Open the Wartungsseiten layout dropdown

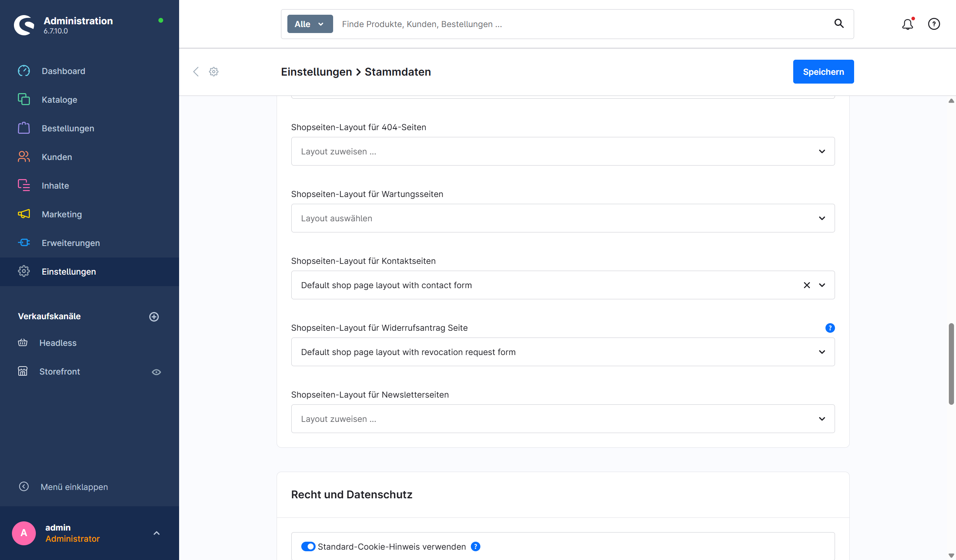pos(563,218)
